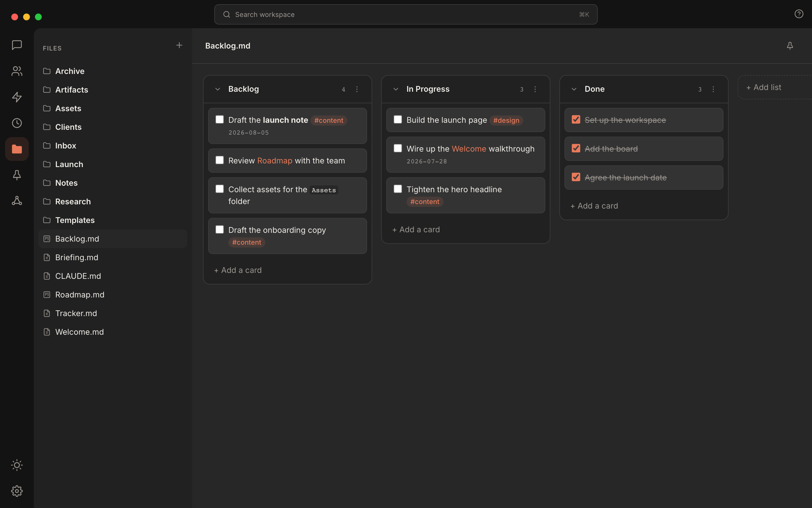This screenshot has width=812, height=508.
Task: Open In Progress list options menu
Action: tap(535, 89)
